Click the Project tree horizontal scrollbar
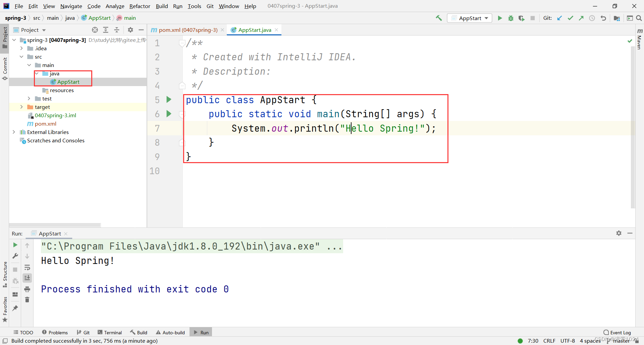 (55, 225)
